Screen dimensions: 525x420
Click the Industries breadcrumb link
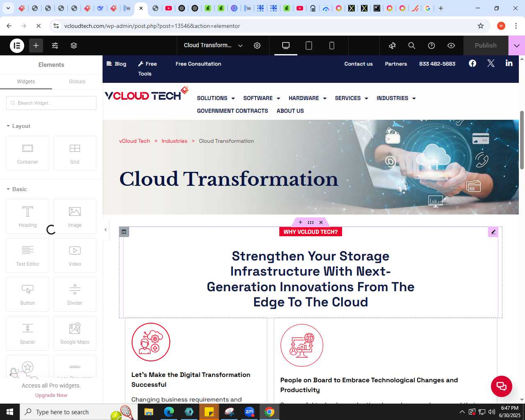(x=174, y=141)
